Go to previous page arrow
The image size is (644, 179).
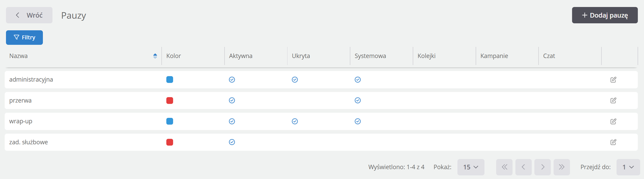523,167
